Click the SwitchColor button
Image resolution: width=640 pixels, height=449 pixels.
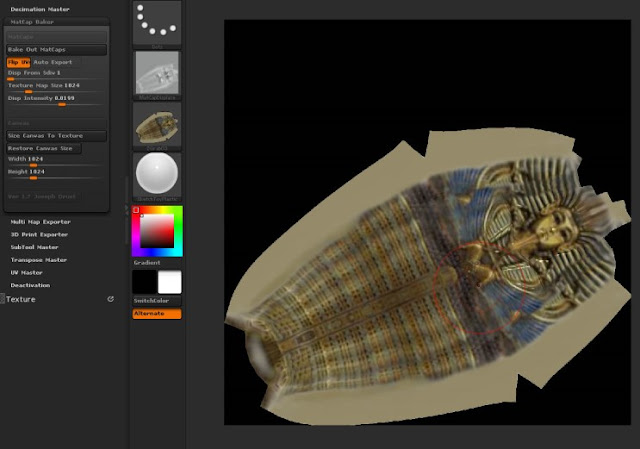(x=157, y=301)
